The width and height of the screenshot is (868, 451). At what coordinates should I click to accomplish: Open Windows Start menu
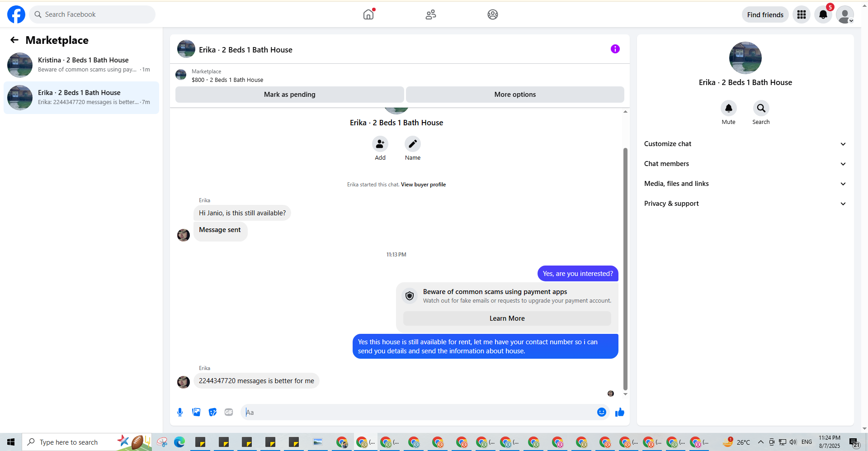pos(11,442)
